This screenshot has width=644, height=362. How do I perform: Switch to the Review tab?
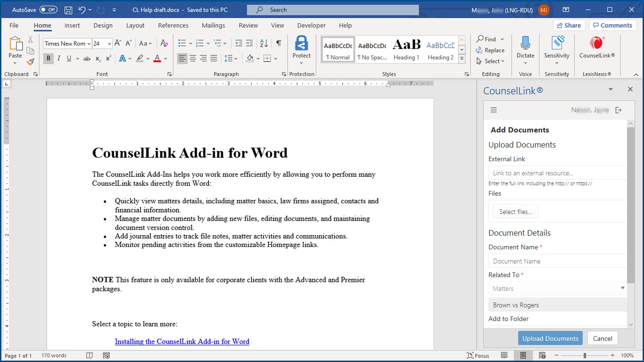pos(248,25)
